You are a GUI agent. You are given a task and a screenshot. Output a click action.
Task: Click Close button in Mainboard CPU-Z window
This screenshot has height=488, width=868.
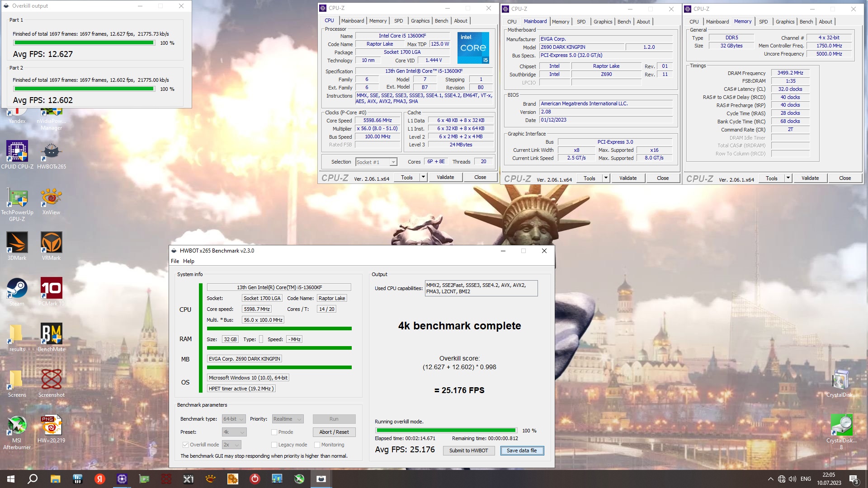pos(663,178)
